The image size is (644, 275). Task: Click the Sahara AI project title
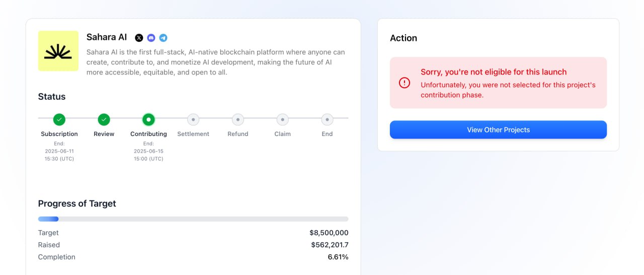[x=107, y=37]
